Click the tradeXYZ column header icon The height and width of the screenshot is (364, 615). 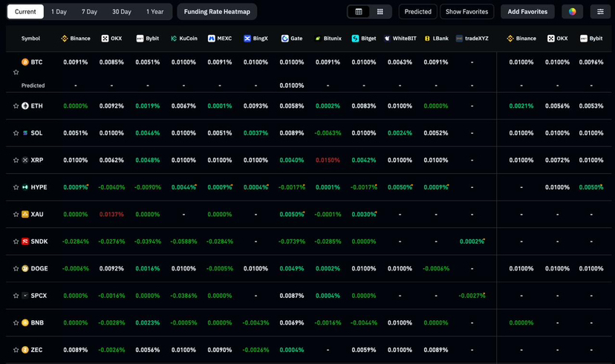pos(459,39)
